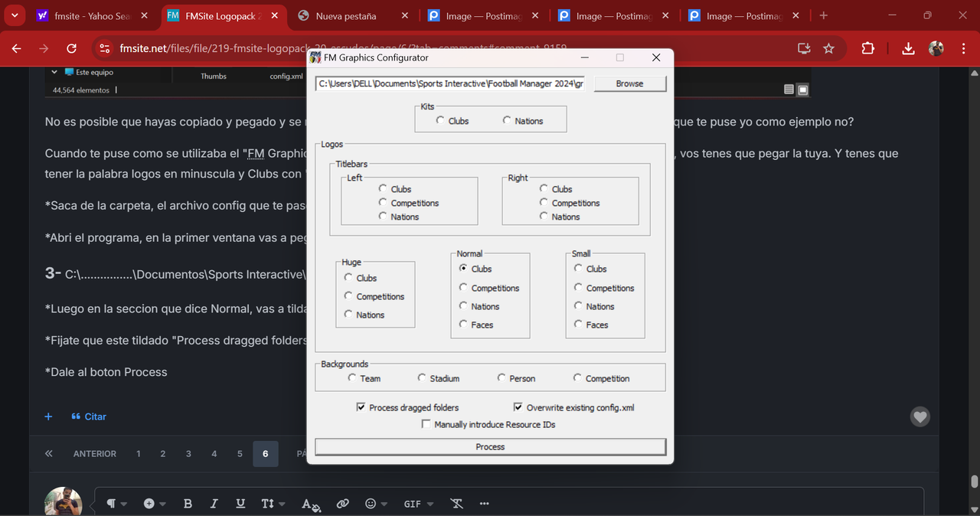This screenshot has width=980, height=516.
Task: Switch to the Nueva pestaña tab
Action: [x=354, y=15]
